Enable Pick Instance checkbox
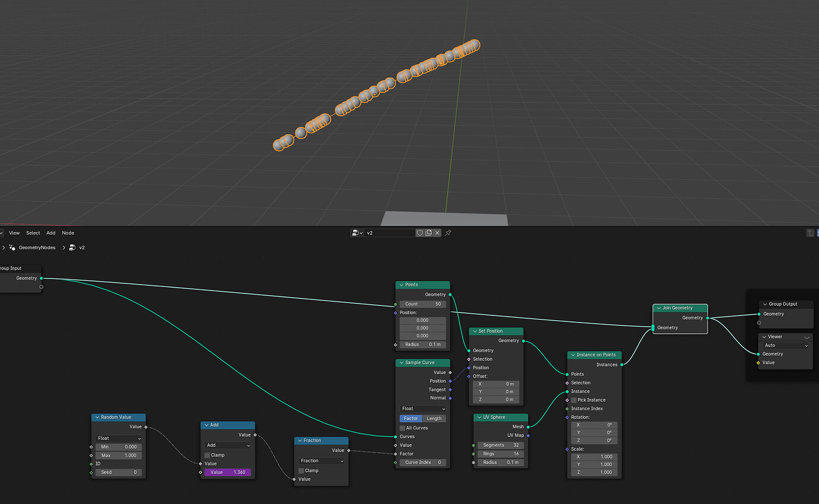Viewport: 819px width, 504px height. (x=574, y=400)
